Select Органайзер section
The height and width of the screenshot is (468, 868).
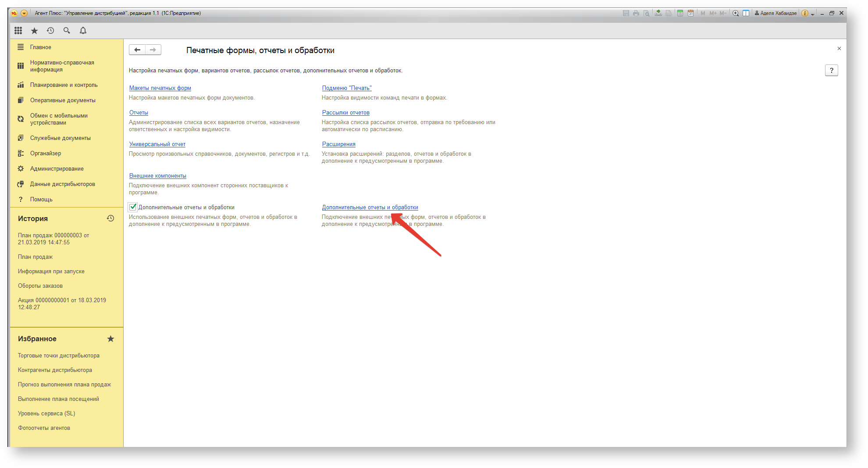pyautogui.click(x=66, y=154)
